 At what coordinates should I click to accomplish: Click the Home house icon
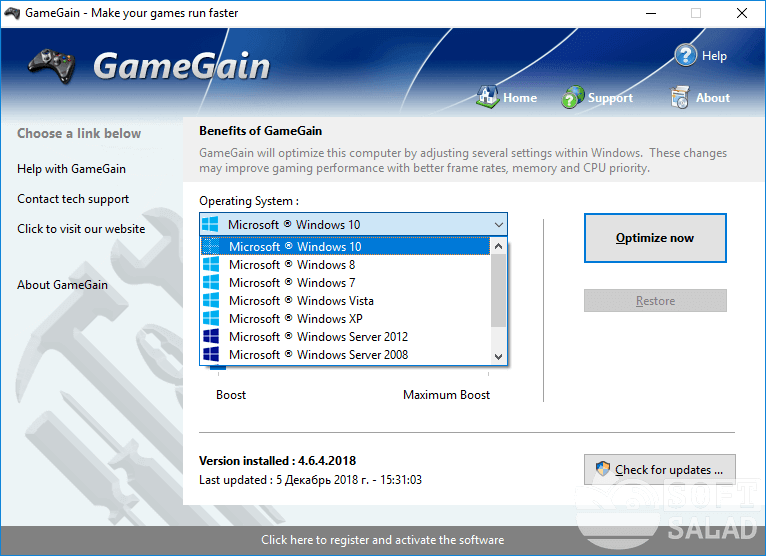(488, 96)
